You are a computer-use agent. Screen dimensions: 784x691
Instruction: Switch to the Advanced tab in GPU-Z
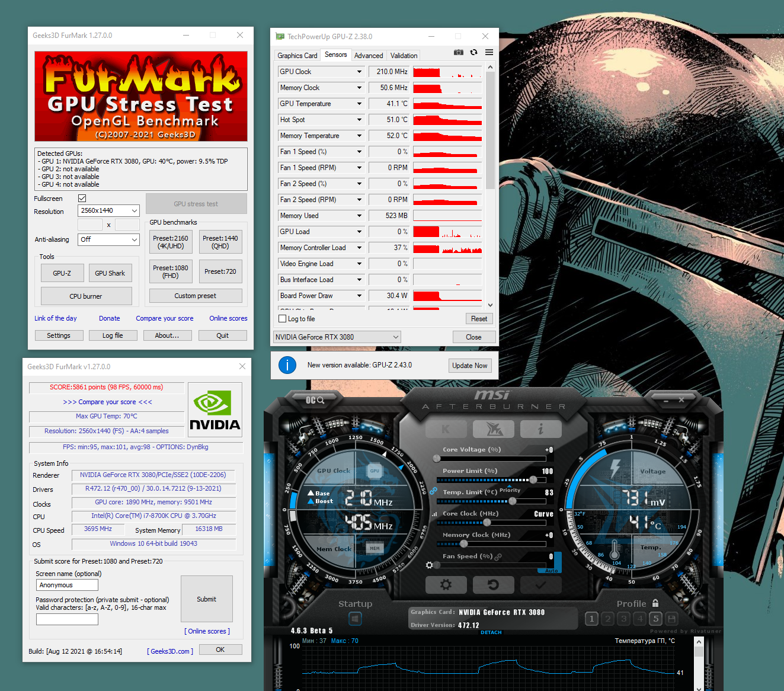click(369, 56)
